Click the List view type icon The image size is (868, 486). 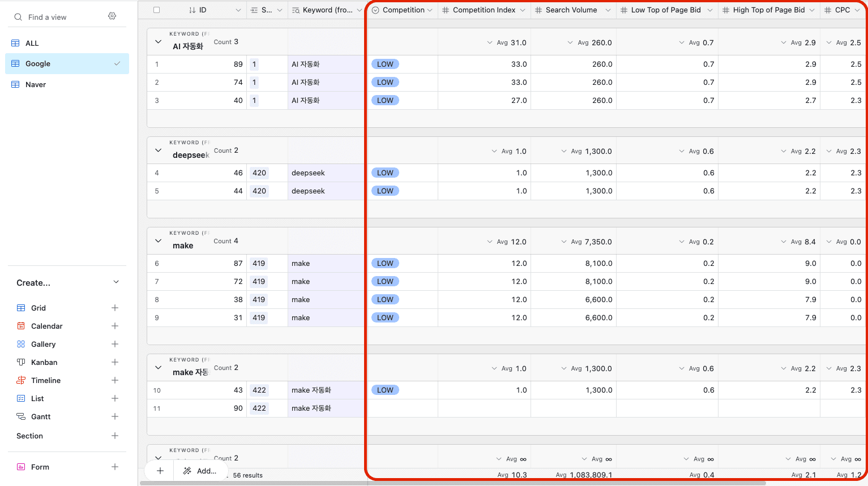(x=21, y=398)
